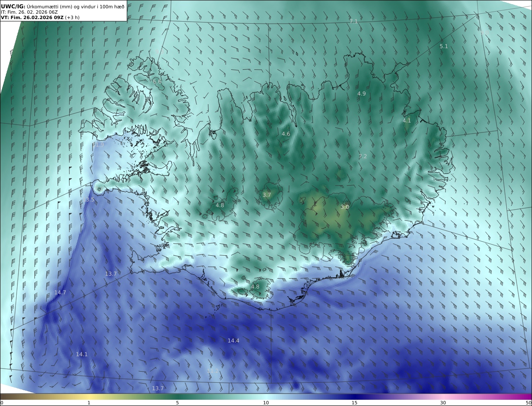The width and height of the screenshot is (532, 406).
Task: Click the 14.1 value label
Action: (x=82, y=355)
